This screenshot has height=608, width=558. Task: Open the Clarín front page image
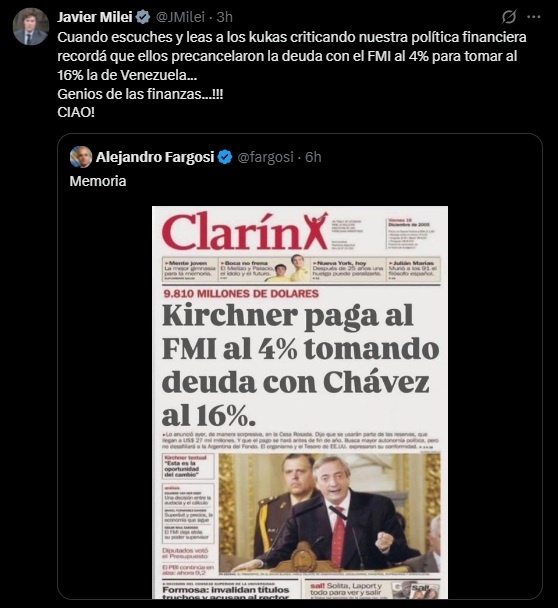coord(300,402)
